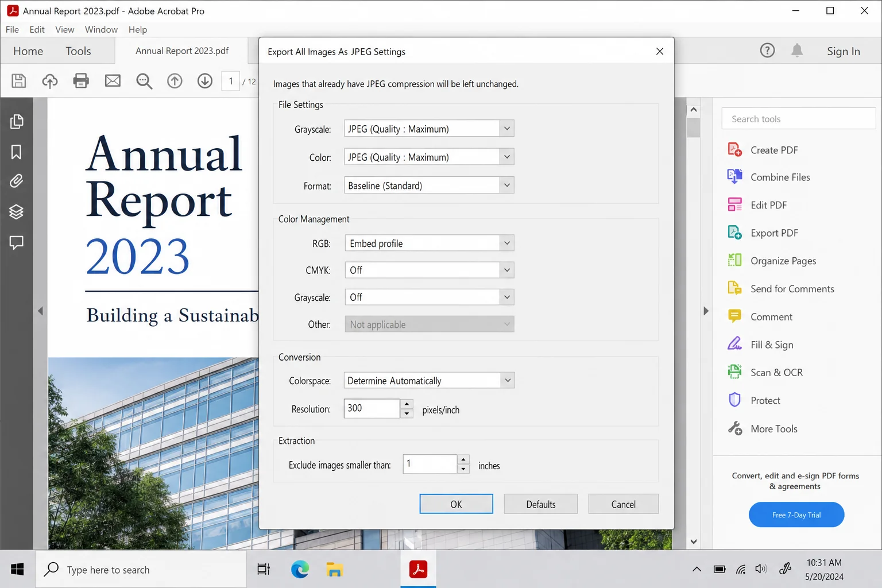
Task: Open the Fill & Sign tool
Action: pyautogui.click(x=760, y=345)
